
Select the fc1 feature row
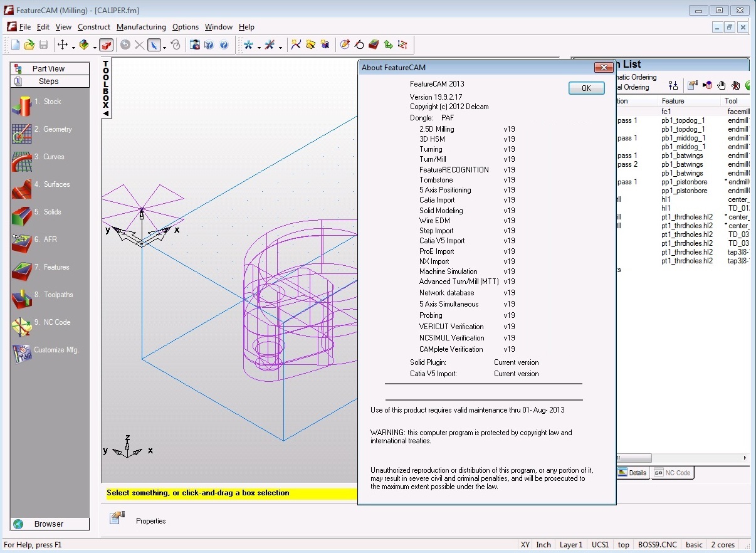click(x=666, y=112)
